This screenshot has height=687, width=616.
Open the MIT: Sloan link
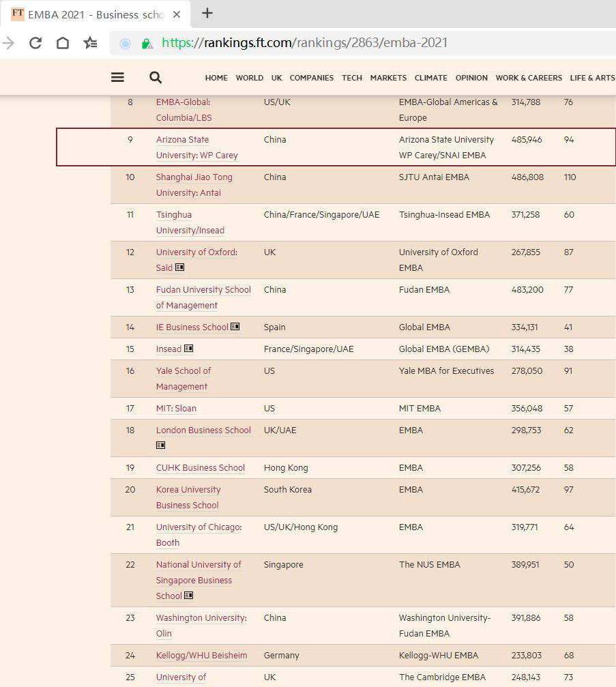coord(176,409)
